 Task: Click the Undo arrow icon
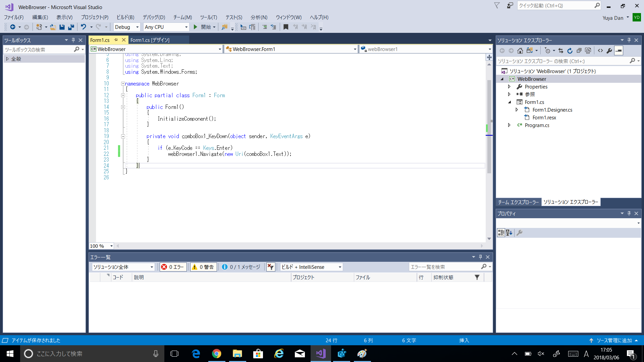pos(83,27)
